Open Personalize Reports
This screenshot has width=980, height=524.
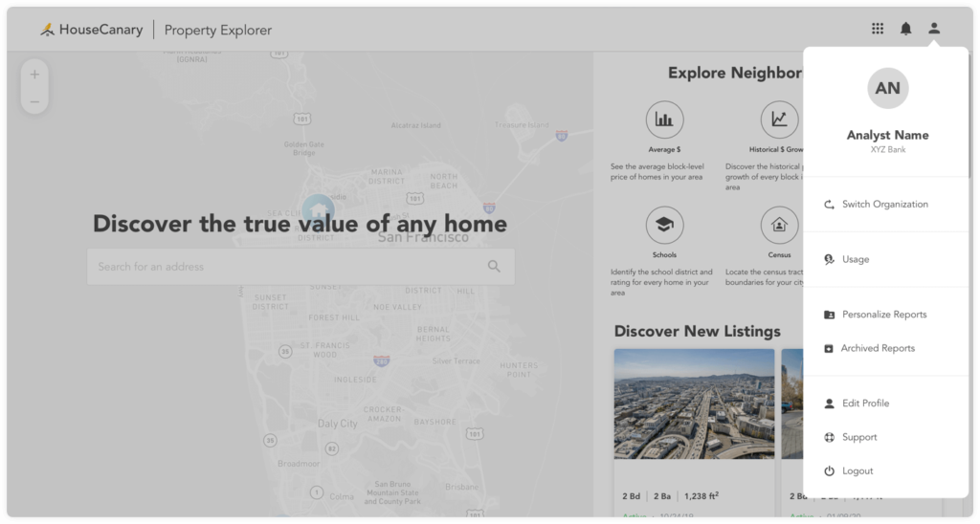(x=883, y=315)
